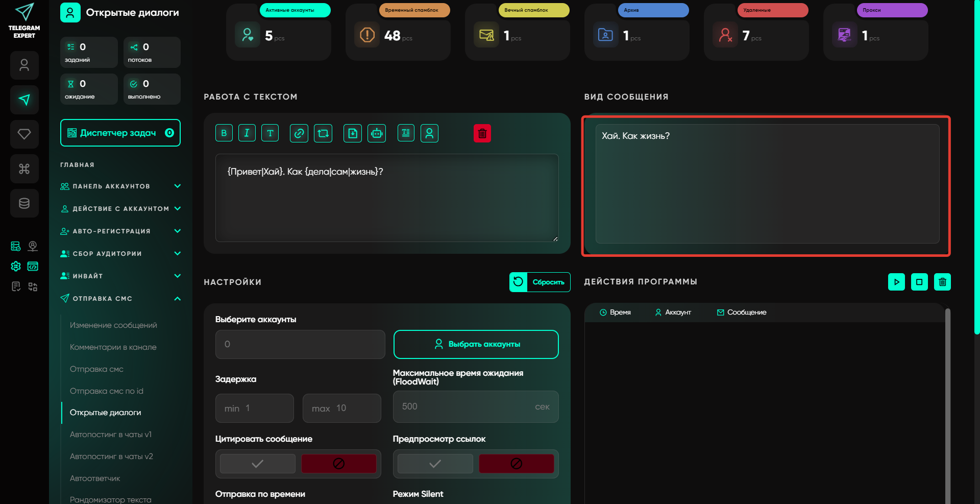Click the Сбросить settings button
The image size is (980, 504).
coord(540,282)
